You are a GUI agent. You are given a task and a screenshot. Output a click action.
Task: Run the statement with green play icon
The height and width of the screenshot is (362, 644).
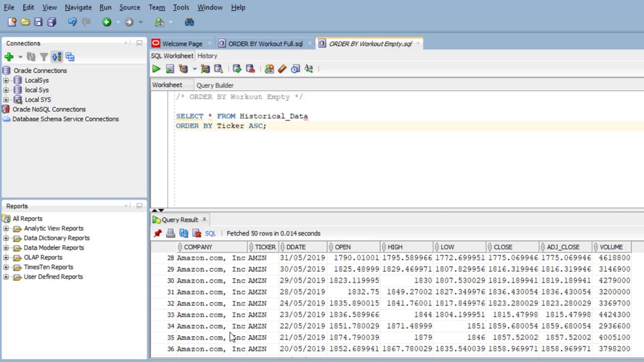[156, 69]
